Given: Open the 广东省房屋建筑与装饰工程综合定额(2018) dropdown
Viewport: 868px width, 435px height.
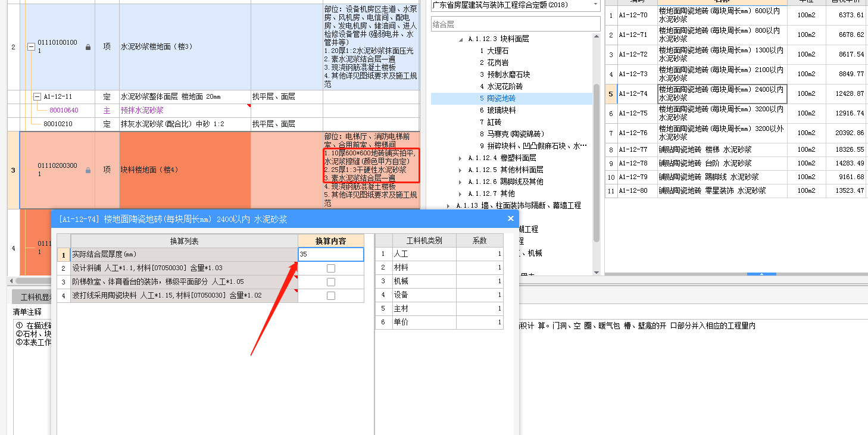Looking at the screenshot, I should (595, 5).
